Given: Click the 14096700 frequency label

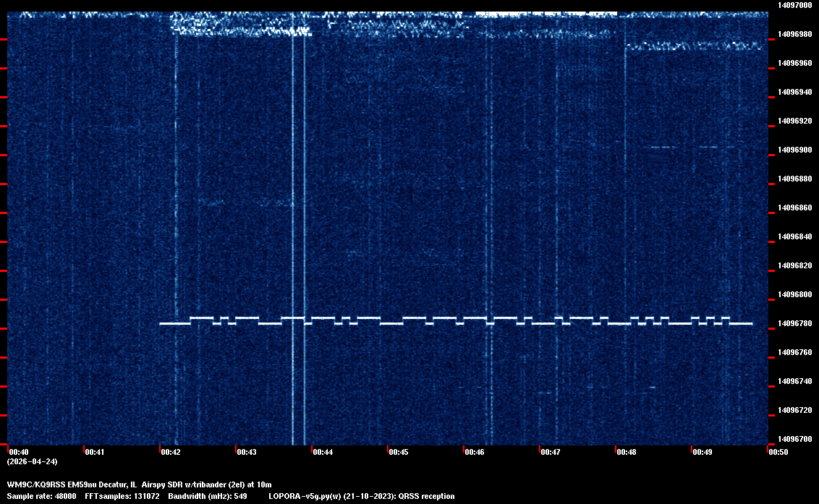Looking at the screenshot, I should tap(794, 439).
